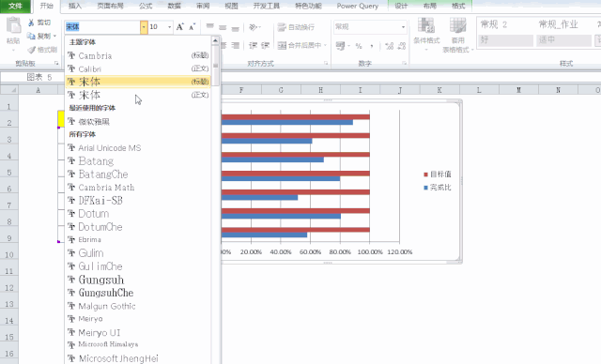The width and height of the screenshot is (601, 364).
Task: Expand the Paste options arrow below 粘贴
Action: click(13, 50)
